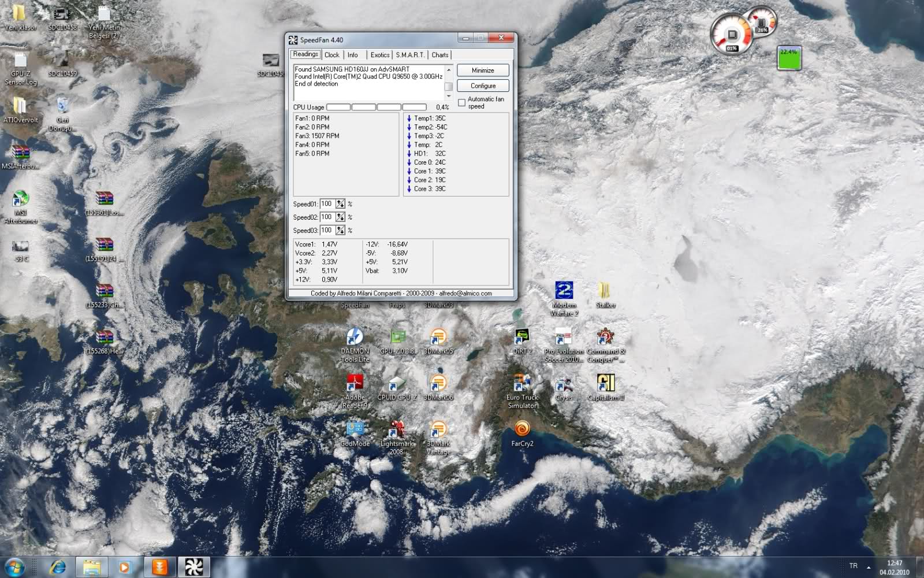This screenshot has width=924, height=578.
Task: Launch DAEMON Tools Lite shortcut
Action: [x=355, y=345]
